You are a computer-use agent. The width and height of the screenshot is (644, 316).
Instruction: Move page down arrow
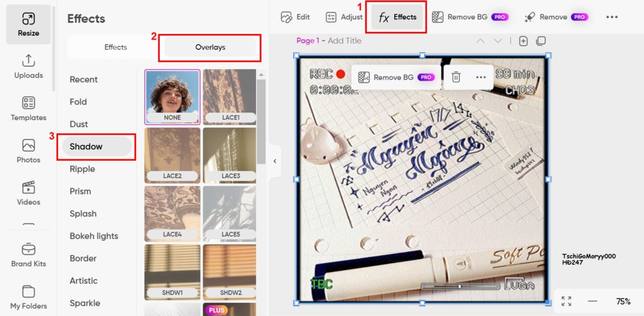498,41
